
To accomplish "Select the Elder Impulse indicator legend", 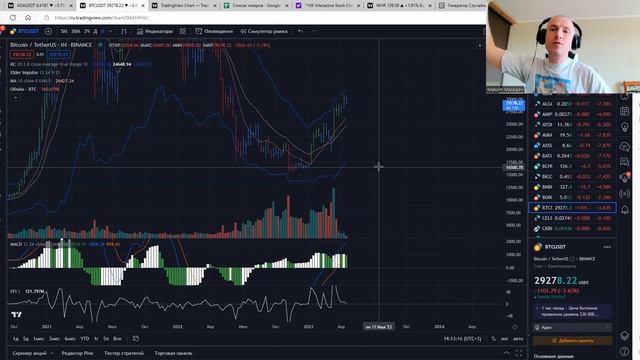I will (35, 73).
